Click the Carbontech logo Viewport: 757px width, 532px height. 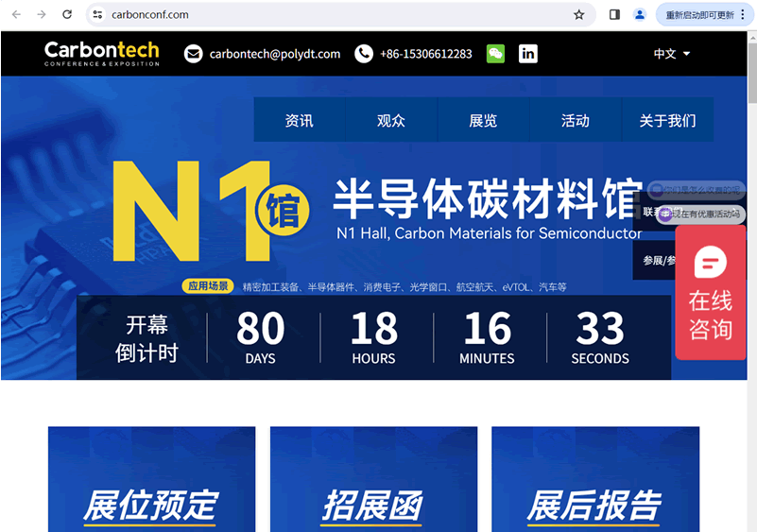[102, 53]
